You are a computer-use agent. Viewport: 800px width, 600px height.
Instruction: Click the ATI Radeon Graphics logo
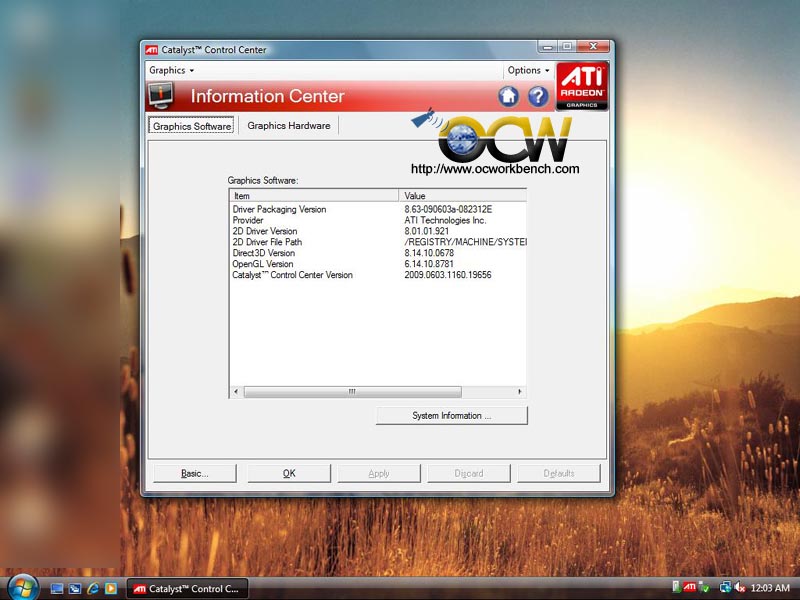tap(582, 86)
